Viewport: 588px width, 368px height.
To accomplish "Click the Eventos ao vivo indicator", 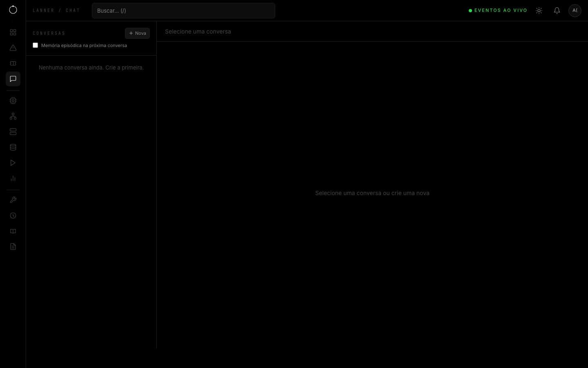I will (498, 11).
